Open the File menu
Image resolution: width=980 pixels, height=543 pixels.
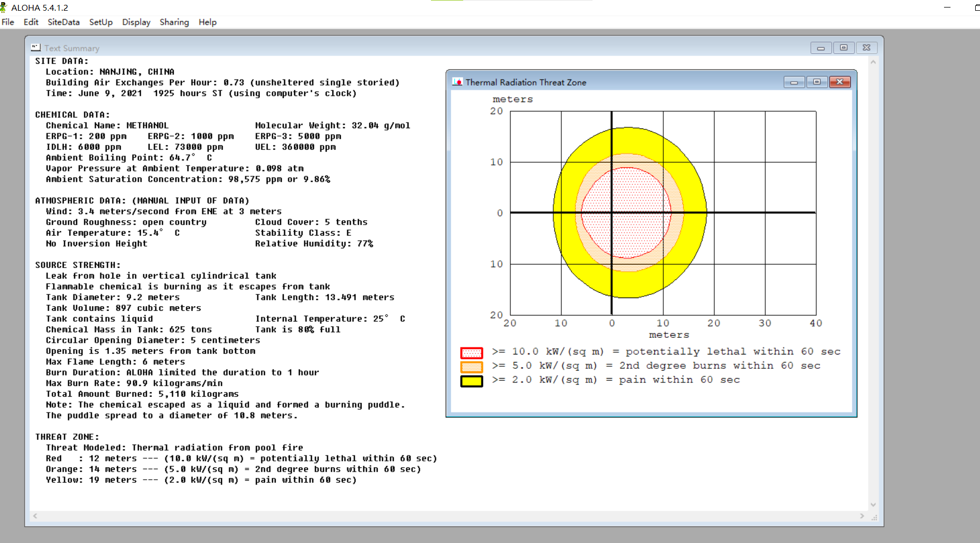(x=8, y=22)
